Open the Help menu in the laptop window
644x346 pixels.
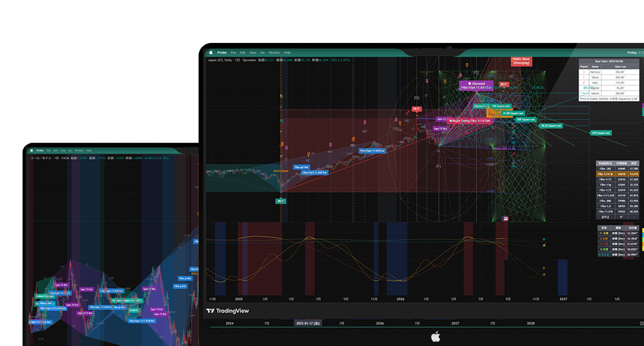287,53
